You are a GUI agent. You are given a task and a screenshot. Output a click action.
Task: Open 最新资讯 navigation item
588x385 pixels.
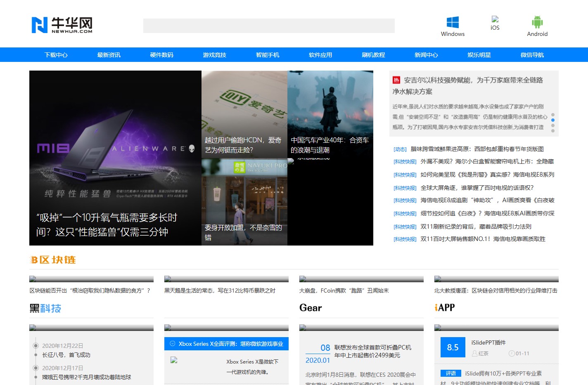click(109, 55)
